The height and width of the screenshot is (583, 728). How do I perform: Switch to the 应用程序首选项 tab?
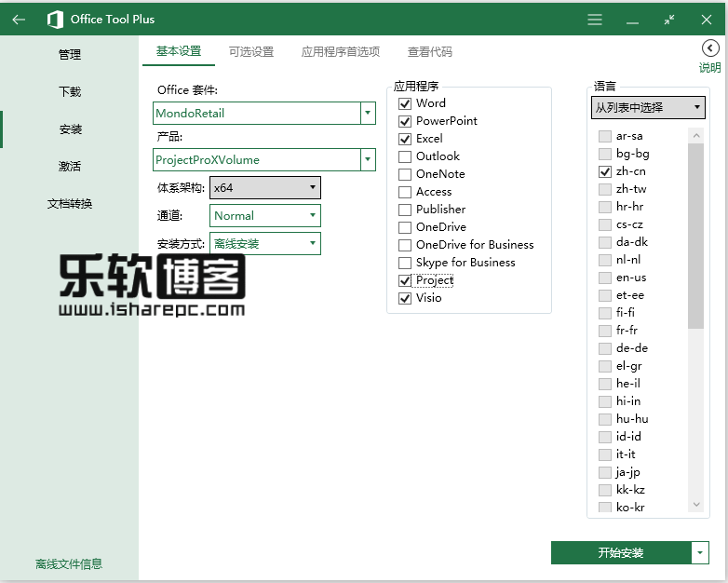pyautogui.click(x=341, y=51)
